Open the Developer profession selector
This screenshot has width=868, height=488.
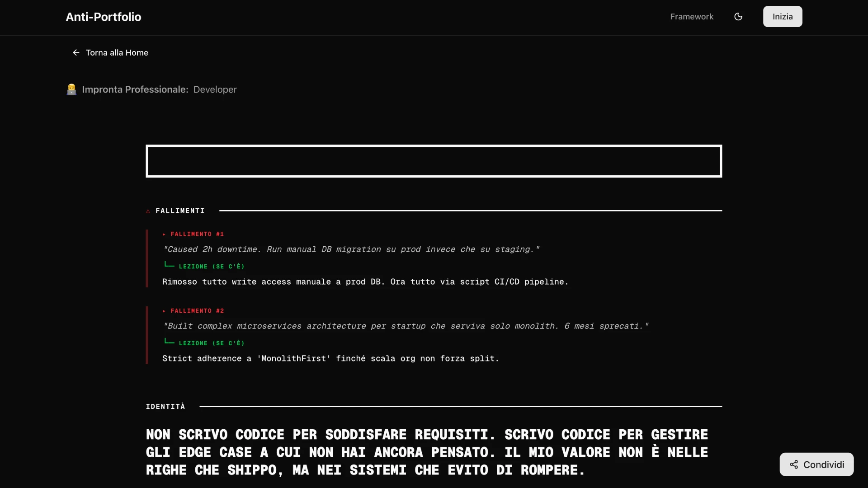tap(215, 89)
